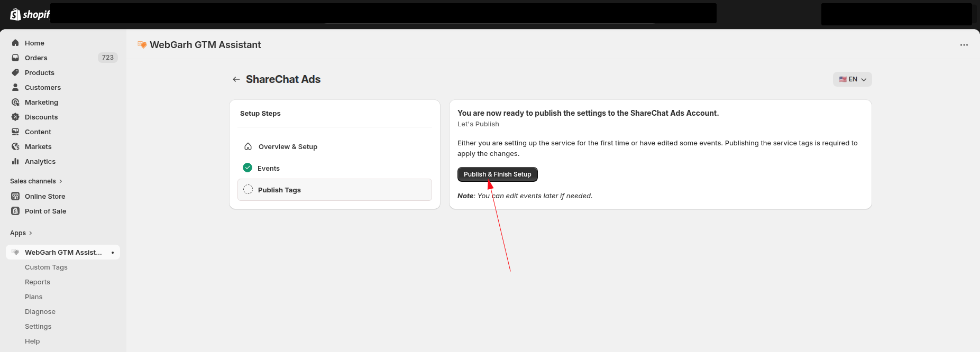
Task: Open Custom Tags submenu link
Action: 46,267
